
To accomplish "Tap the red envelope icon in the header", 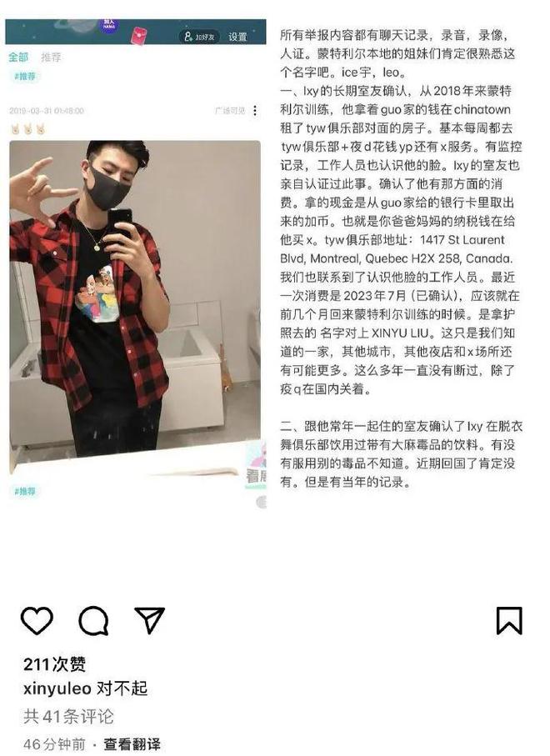I will [139, 36].
